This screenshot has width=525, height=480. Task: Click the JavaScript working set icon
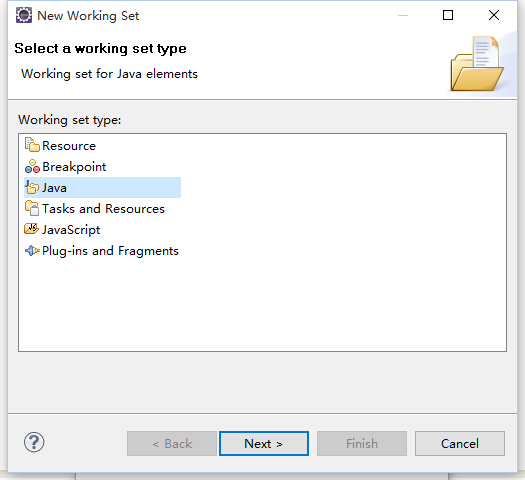tap(31, 229)
